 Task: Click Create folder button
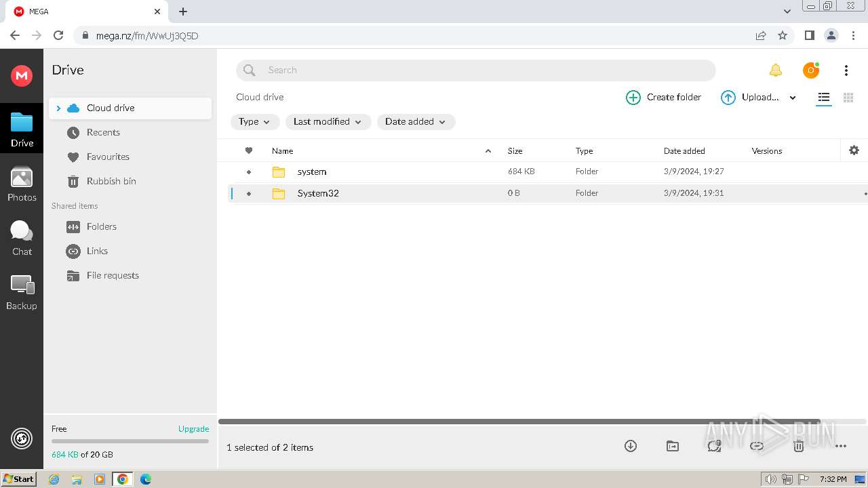coord(663,98)
